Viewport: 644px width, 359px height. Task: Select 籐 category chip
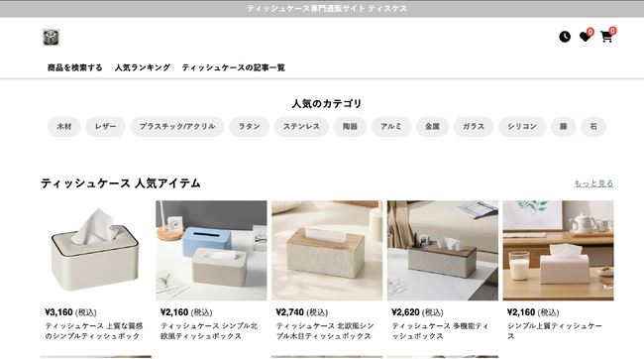point(564,127)
